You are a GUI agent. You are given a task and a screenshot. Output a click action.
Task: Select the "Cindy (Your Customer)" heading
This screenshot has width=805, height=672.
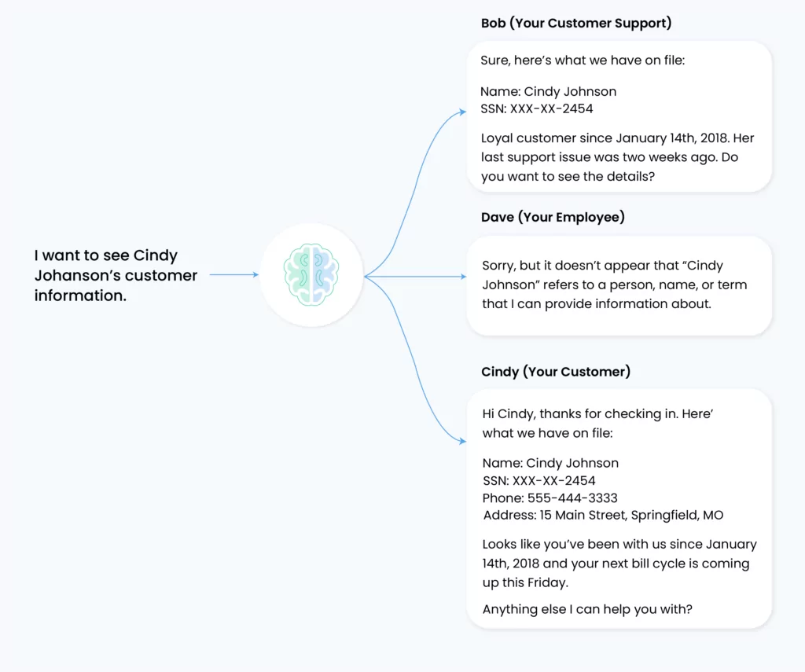point(556,372)
